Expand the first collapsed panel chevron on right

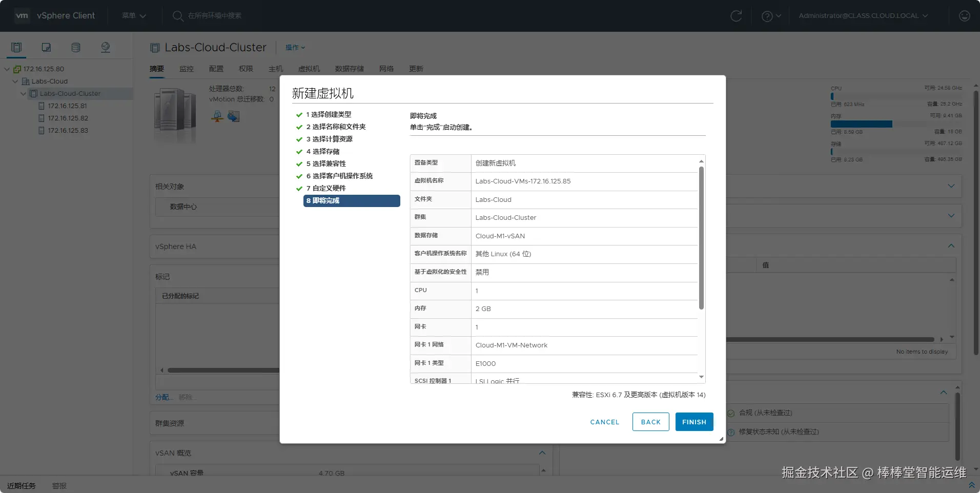tap(951, 186)
